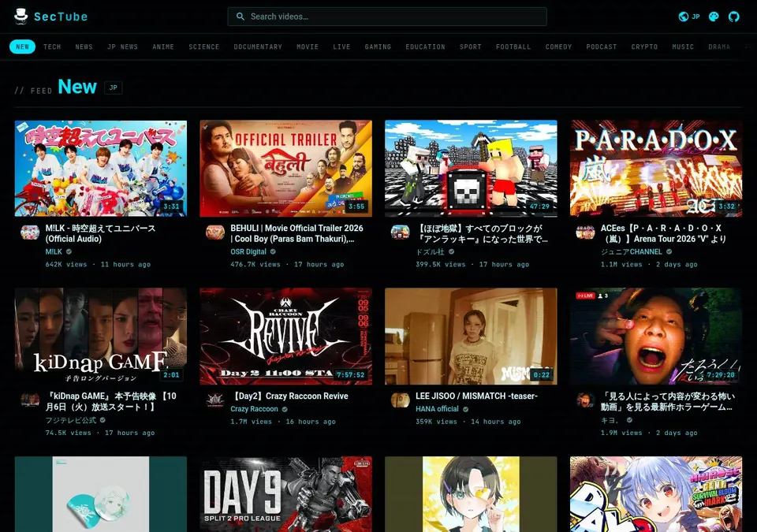Visit the M!LK channel name link
This screenshot has width=757, height=532.
[x=54, y=251]
